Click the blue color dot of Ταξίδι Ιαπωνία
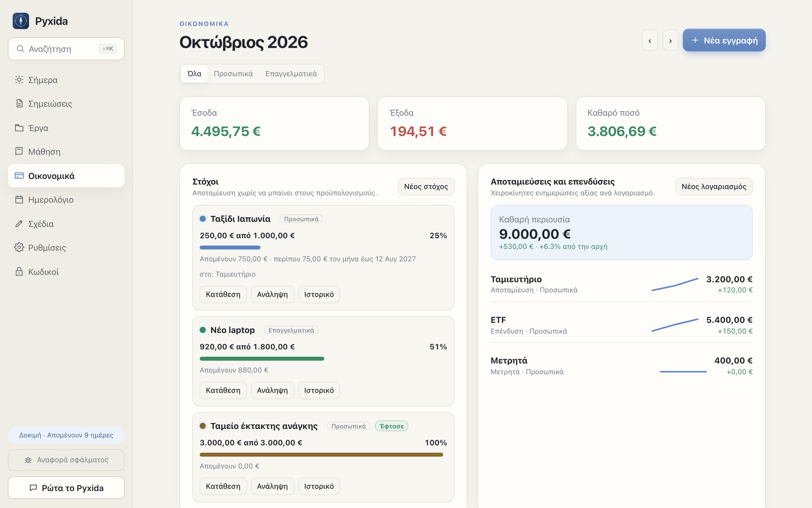 [x=203, y=219]
